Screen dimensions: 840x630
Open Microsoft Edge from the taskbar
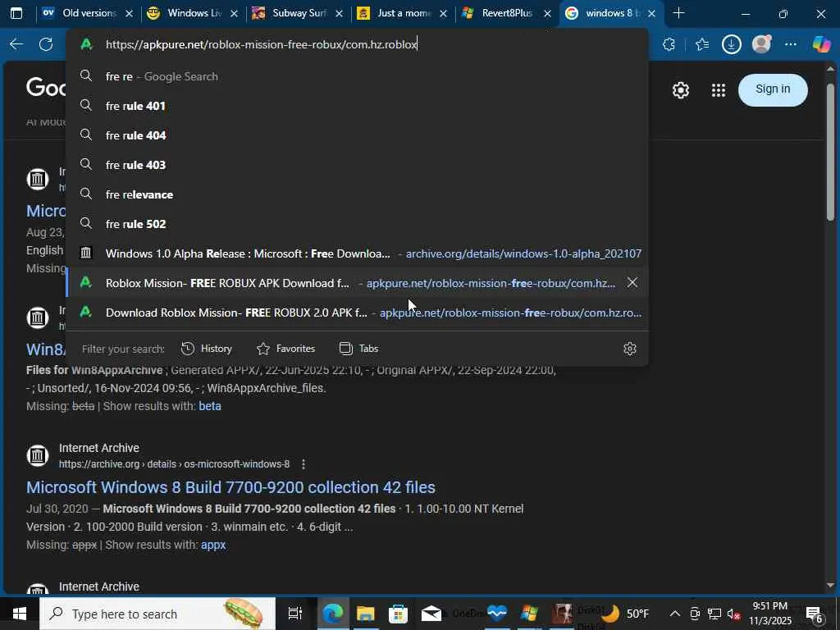click(333, 614)
